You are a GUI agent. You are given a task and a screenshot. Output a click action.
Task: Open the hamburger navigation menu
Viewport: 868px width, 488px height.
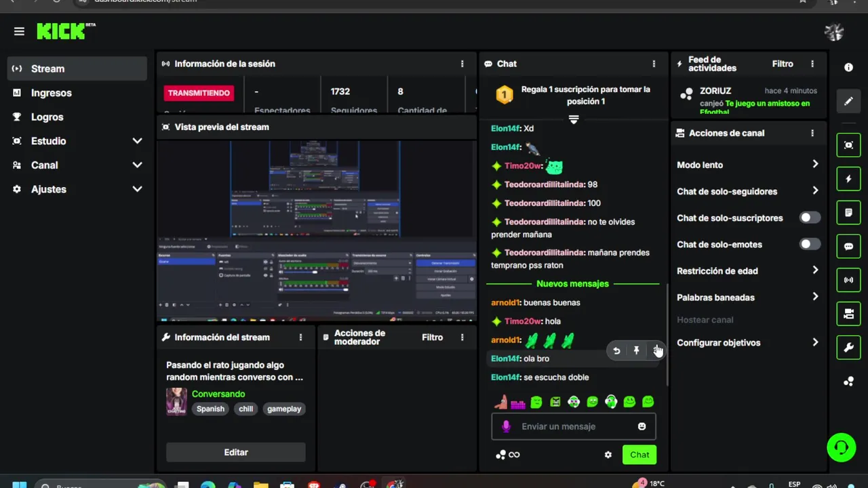19,31
